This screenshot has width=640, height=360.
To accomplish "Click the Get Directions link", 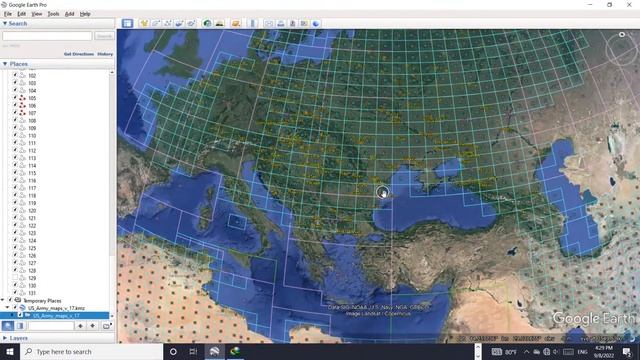I will tap(79, 54).
